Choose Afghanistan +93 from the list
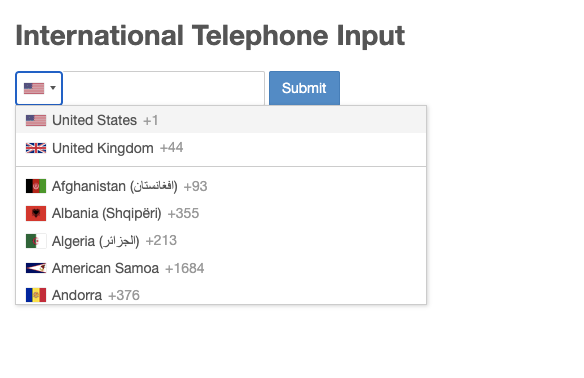The image size is (584, 378). point(221,186)
